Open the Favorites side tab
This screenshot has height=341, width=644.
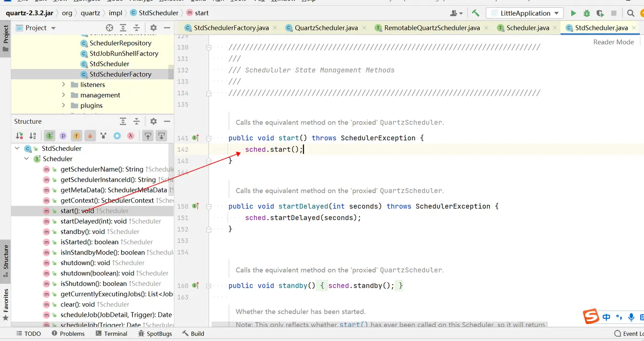[6, 305]
